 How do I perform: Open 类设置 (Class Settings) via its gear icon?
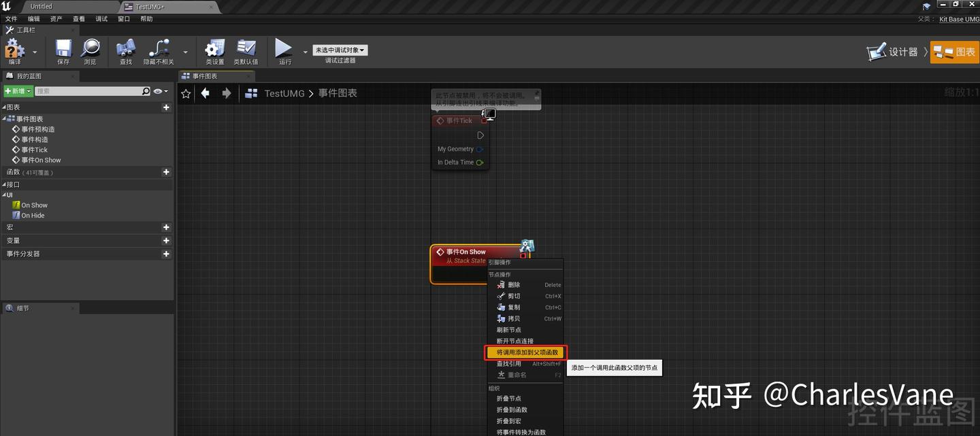[214, 50]
